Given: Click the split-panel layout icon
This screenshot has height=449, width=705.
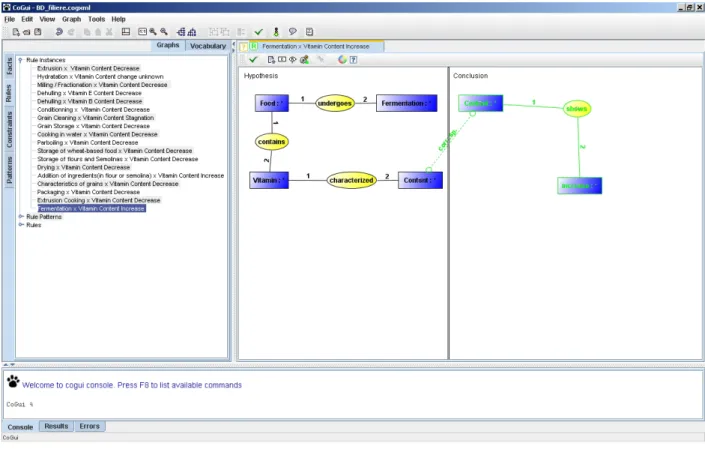Looking at the screenshot, I should pos(126,32).
